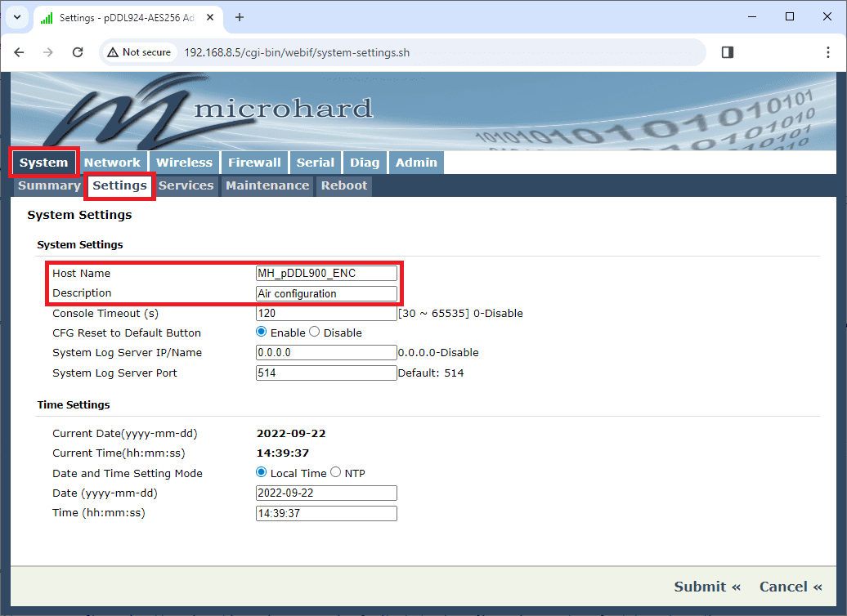The image size is (847, 616).
Task: Open the Network menu tab
Action: tap(112, 163)
